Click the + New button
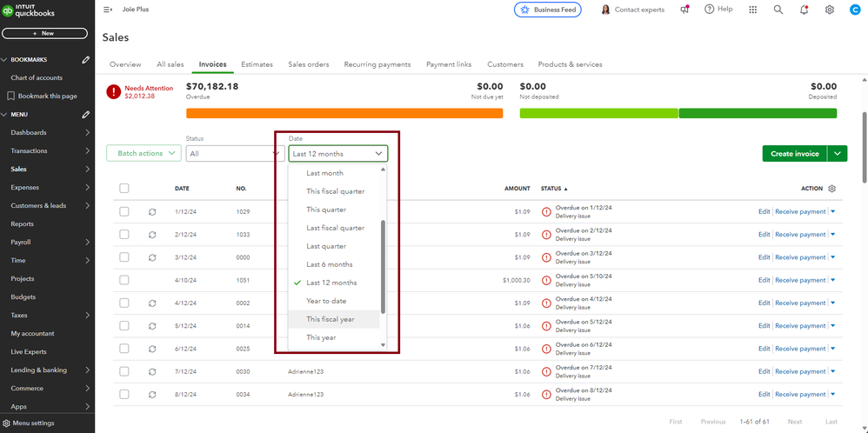 (x=44, y=33)
